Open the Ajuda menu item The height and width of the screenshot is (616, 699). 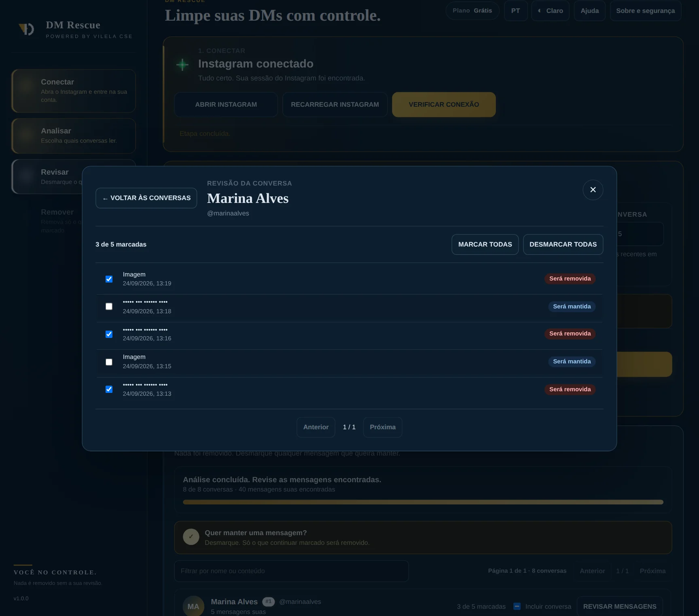pyautogui.click(x=589, y=11)
